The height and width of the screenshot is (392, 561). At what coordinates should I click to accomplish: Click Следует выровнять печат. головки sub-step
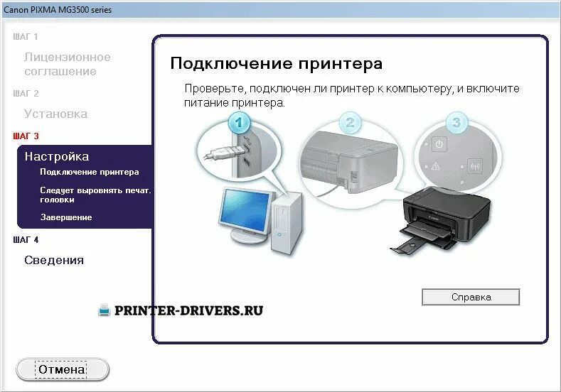click(x=95, y=195)
